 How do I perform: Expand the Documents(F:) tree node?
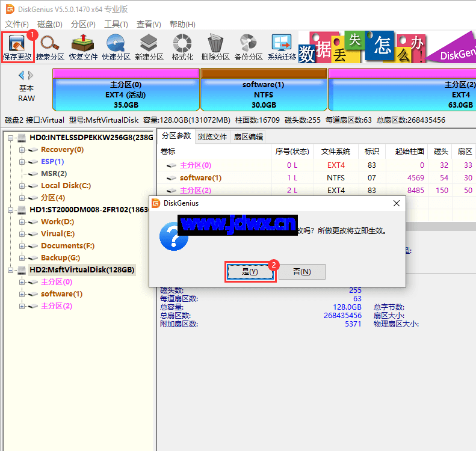pyautogui.click(x=22, y=246)
